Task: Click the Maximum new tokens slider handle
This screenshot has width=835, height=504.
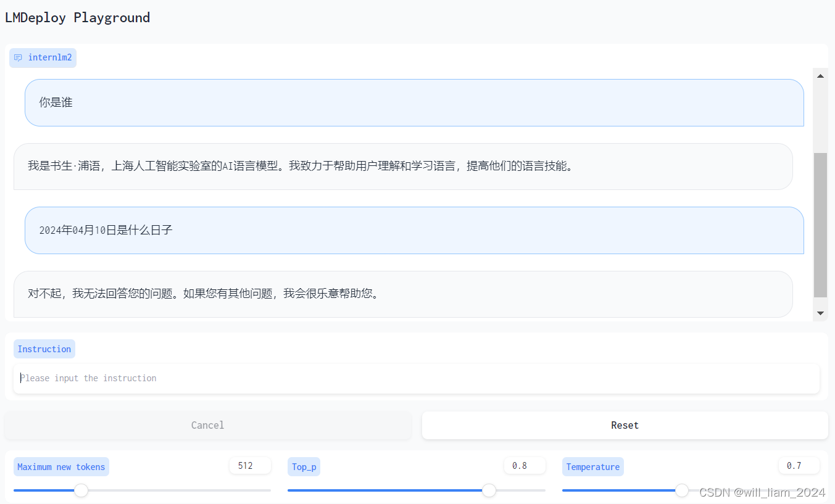Action: coord(81,490)
